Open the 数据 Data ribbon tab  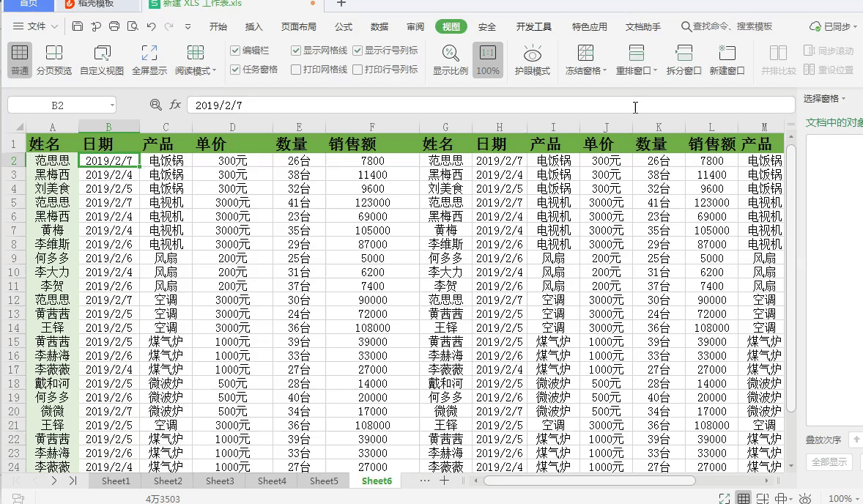pyautogui.click(x=379, y=26)
